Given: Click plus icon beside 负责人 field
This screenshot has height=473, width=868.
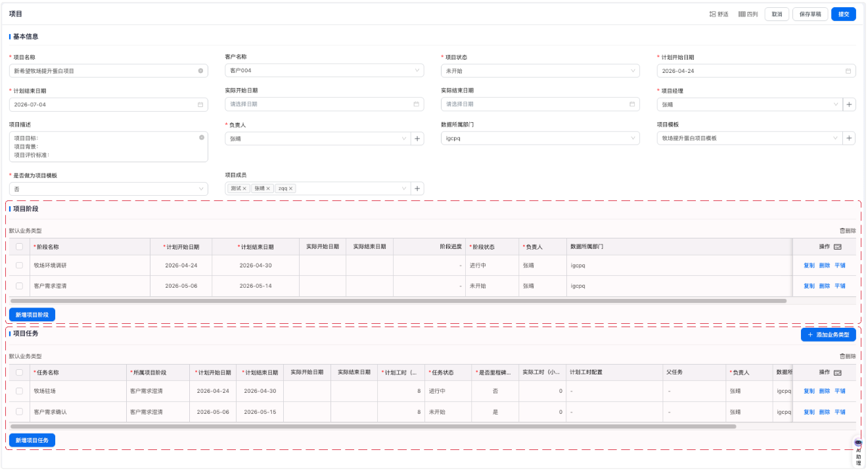Looking at the screenshot, I should click(x=417, y=138).
